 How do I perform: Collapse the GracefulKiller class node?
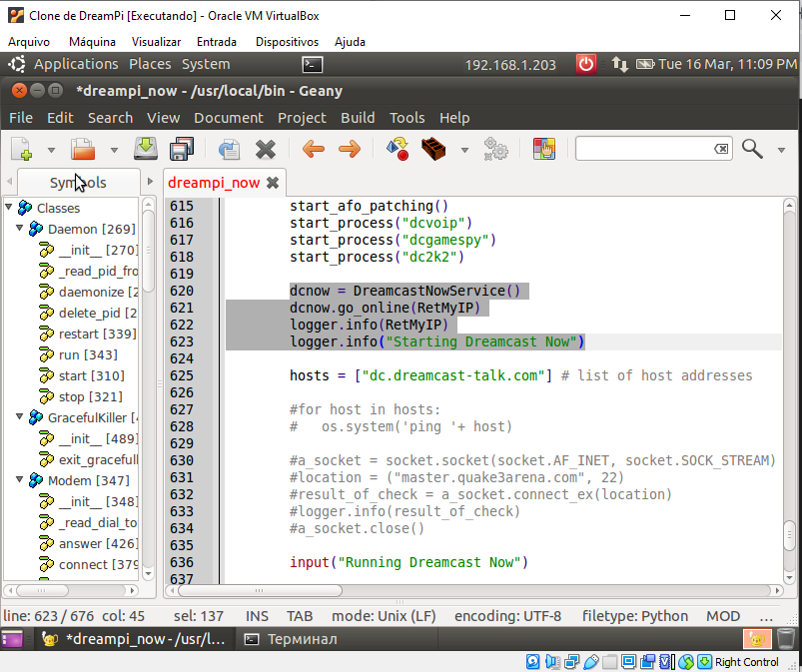[x=19, y=416]
